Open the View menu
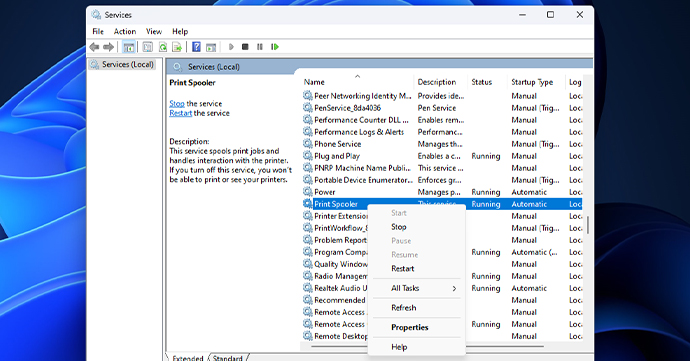This screenshot has width=690, height=361. [x=154, y=31]
